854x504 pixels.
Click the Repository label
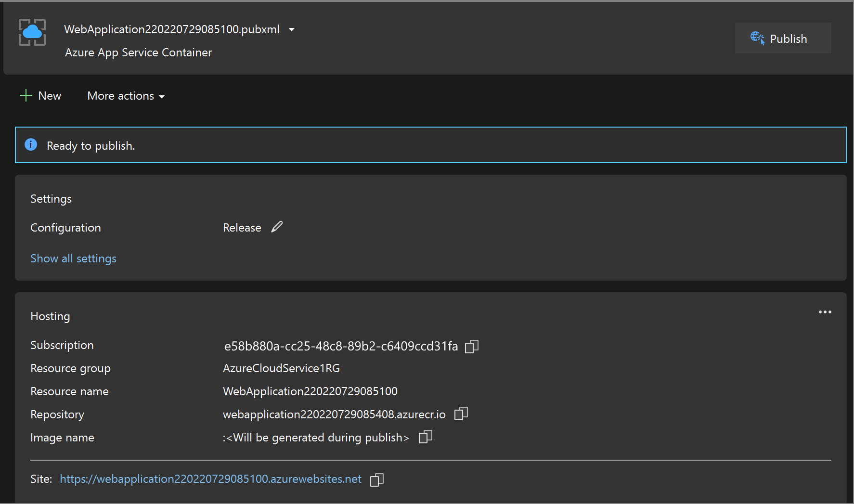(x=57, y=414)
